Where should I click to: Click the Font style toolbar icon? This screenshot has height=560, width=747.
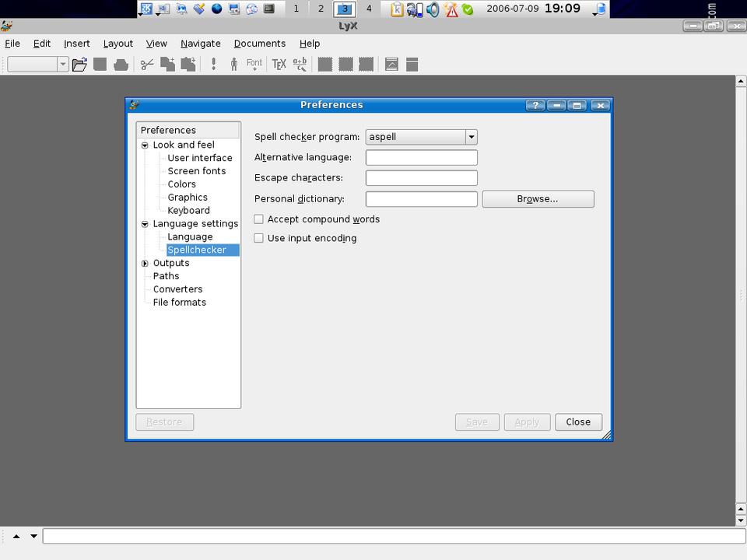[254, 65]
